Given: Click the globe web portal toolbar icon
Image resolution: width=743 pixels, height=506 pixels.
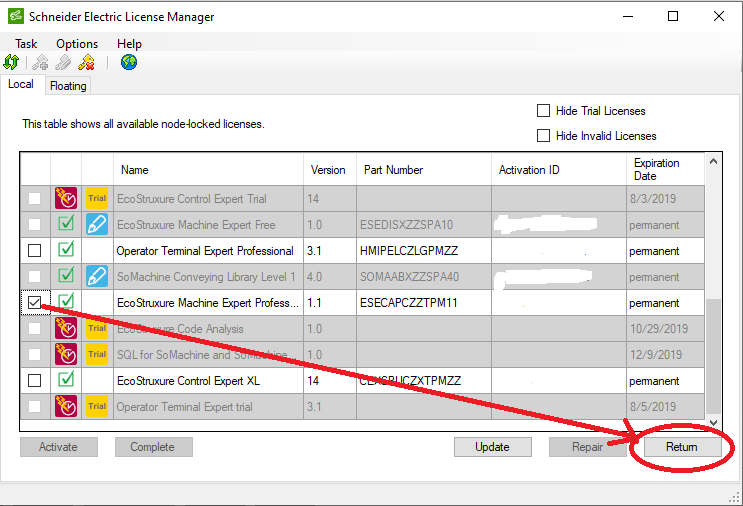Looking at the screenshot, I should click(x=129, y=62).
